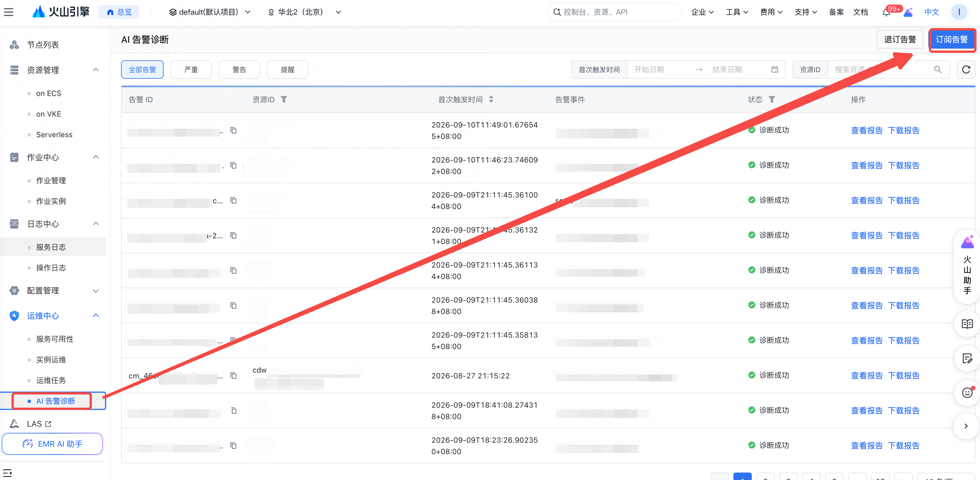Open the 费用 top menu

pos(771,12)
